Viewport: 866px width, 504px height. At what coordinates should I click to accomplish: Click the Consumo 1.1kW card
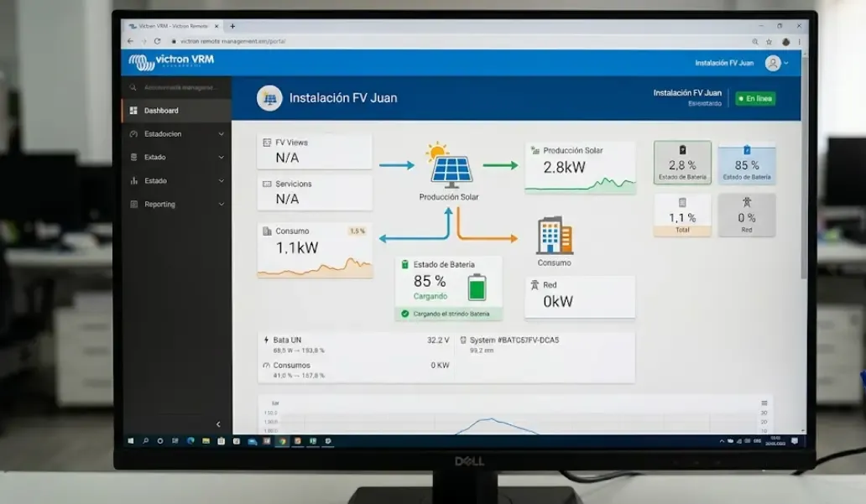[315, 250]
